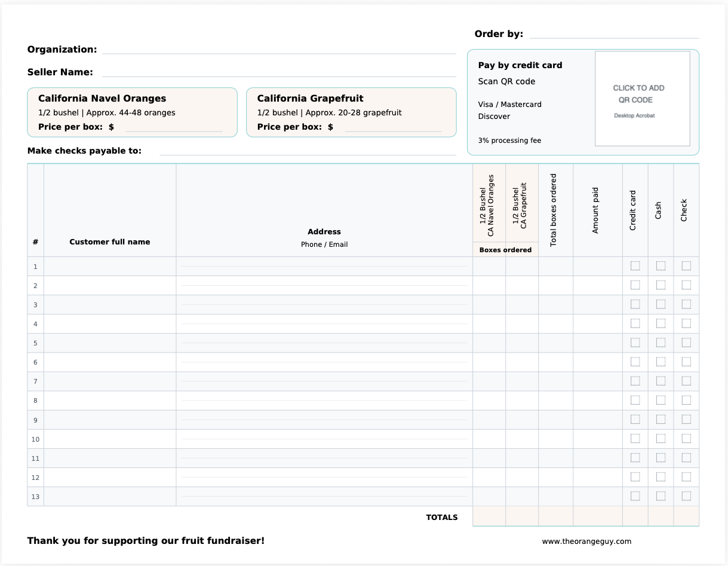The height and width of the screenshot is (566, 728).
Task: Click the customer full name cell in row 10
Action: click(x=110, y=439)
